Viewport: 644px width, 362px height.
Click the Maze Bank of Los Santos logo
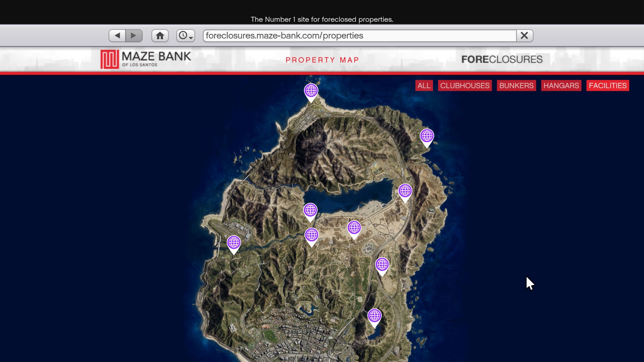pos(146,59)
